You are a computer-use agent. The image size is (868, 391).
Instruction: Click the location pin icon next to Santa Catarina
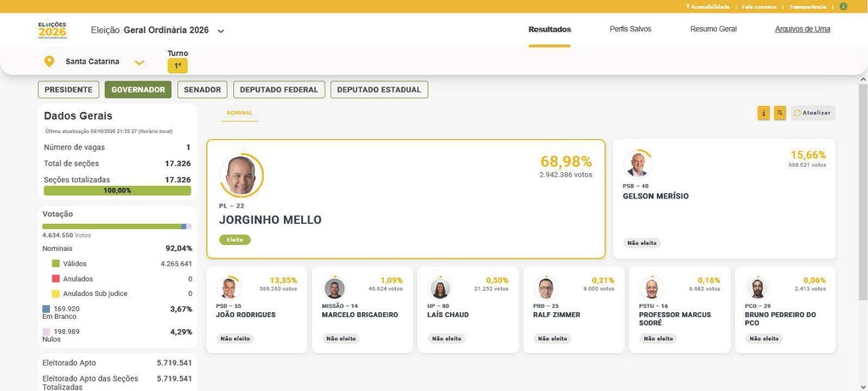(x=49, y=61)
